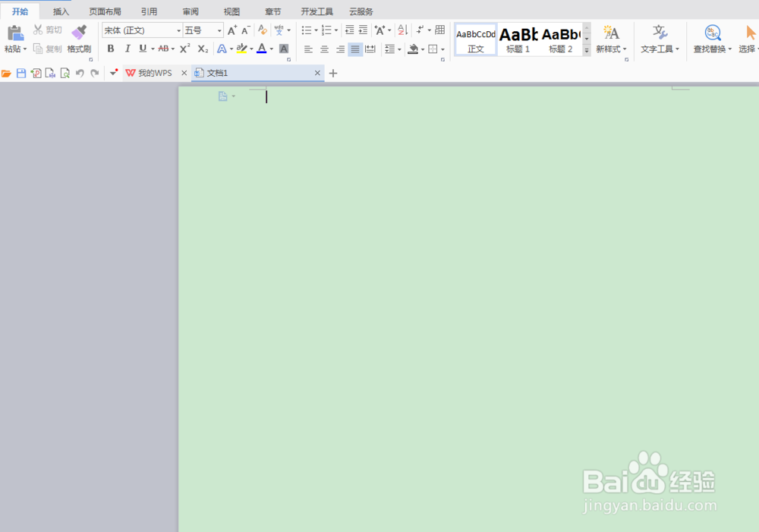Export to PDF icon
The width and height of the screenshot is (759, 532).
36,73
